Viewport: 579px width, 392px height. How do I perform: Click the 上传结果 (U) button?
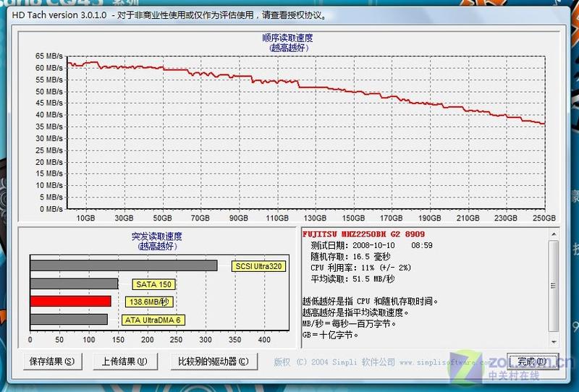point(124,362)
